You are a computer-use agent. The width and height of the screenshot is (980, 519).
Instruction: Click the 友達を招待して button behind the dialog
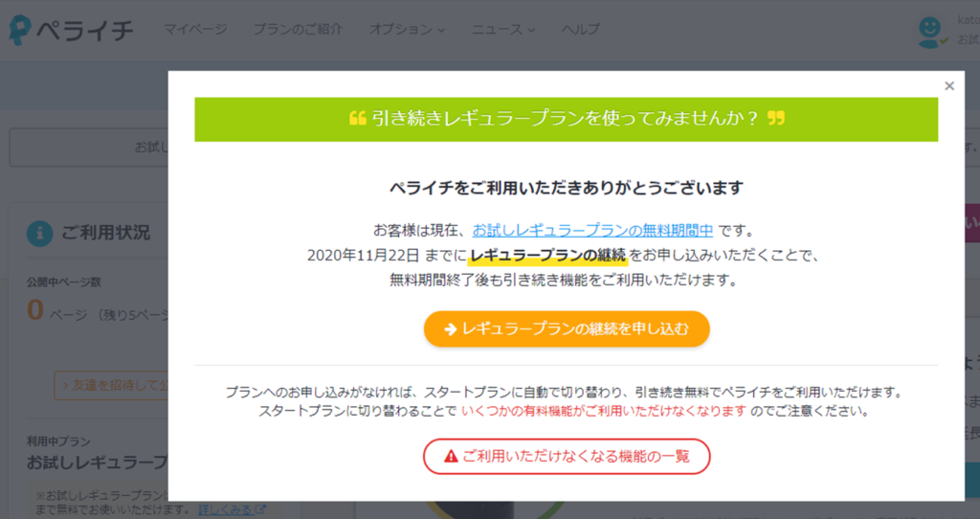[x=111, y=385]
